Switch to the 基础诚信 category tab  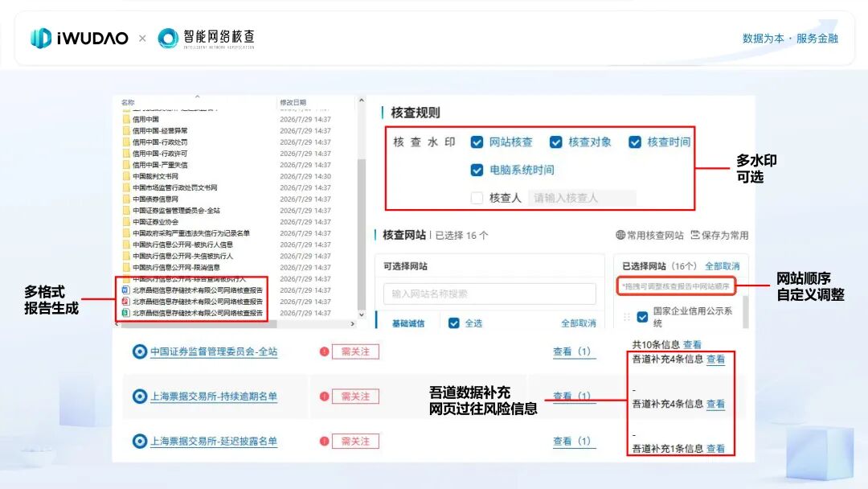[408, 323]
